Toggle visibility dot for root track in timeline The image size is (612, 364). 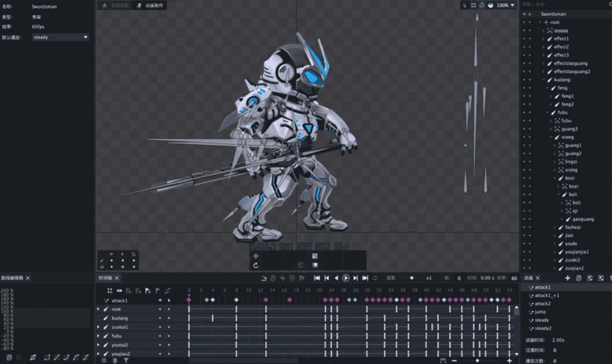tap(160, 310)
